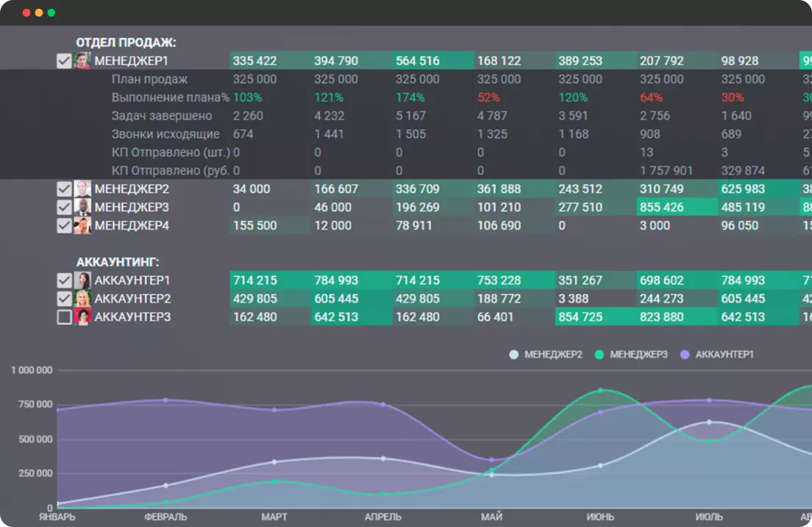Select the КП Отправлено (руб. label
This screenshot has width=812, height=527.
(171, 171)
